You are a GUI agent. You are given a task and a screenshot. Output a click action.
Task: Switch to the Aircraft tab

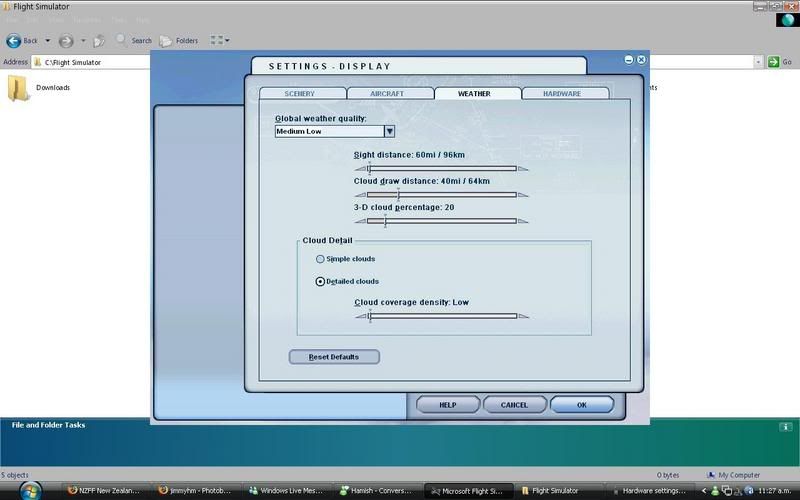coord(387,94)
